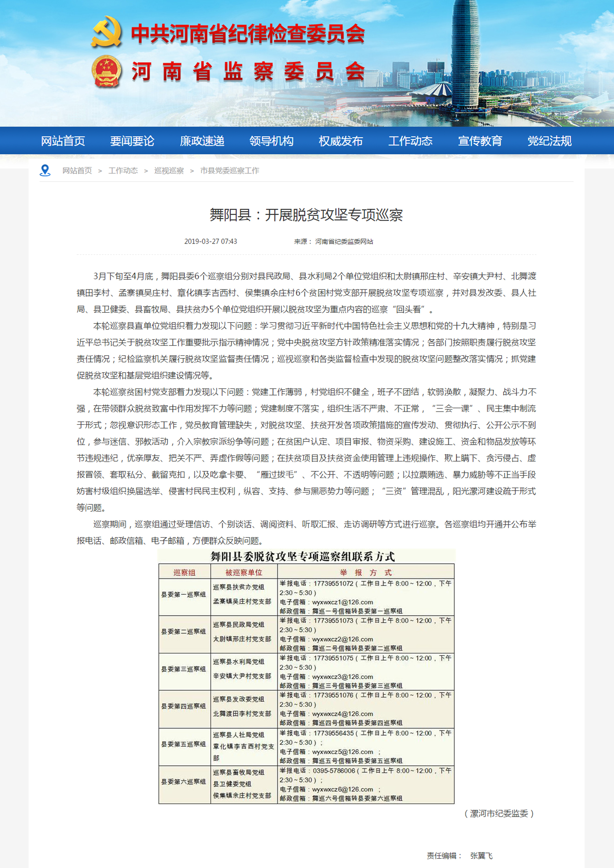614x868 pixels.
Task: Click the phone number 17739551075
Action: [333, 658]
